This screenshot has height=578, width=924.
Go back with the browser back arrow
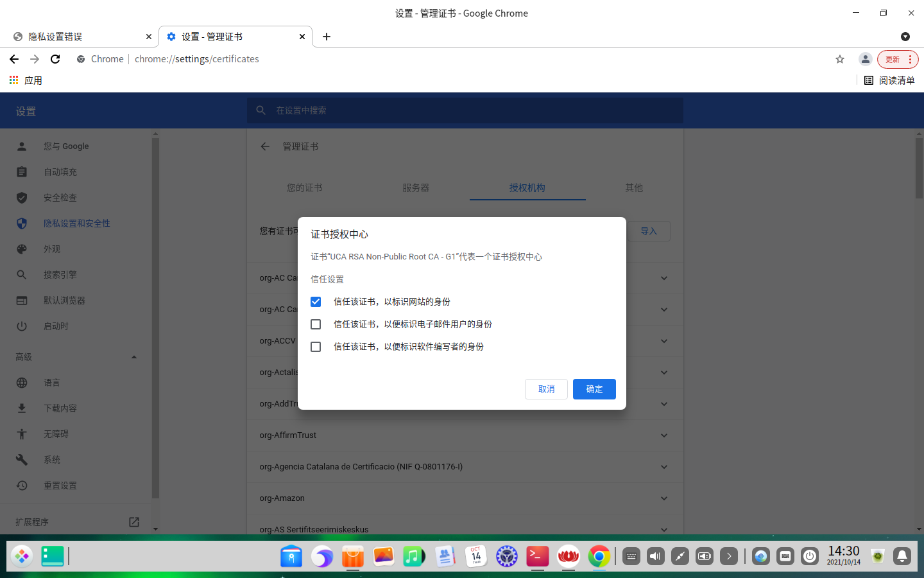14,59
